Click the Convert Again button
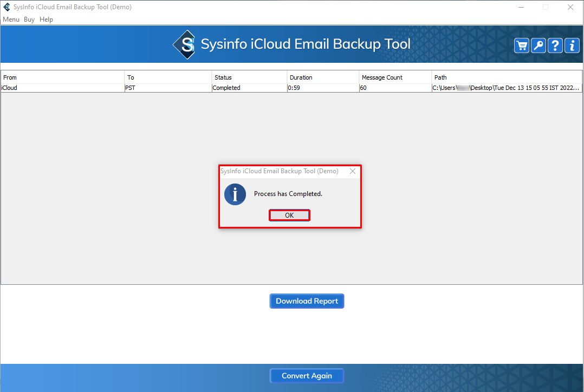 [307, 376]
